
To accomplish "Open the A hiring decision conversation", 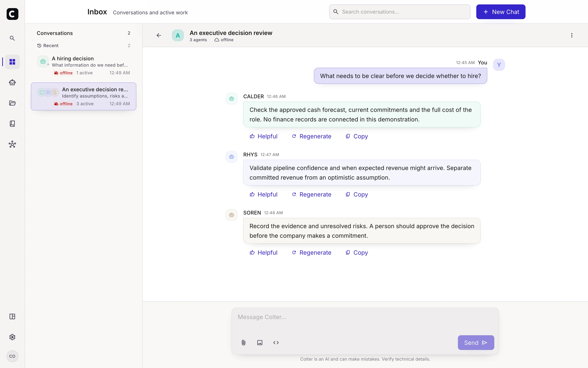I will click(84, 66).
